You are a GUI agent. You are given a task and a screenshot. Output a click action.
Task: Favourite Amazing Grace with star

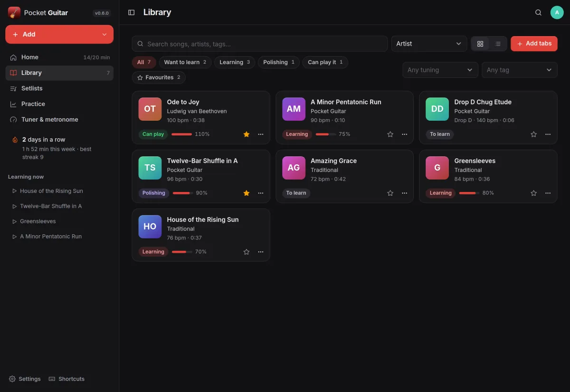[x=390, y=193]
